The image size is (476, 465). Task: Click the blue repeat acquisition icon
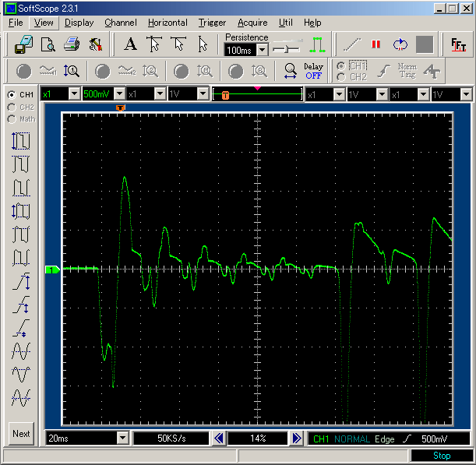400,44
